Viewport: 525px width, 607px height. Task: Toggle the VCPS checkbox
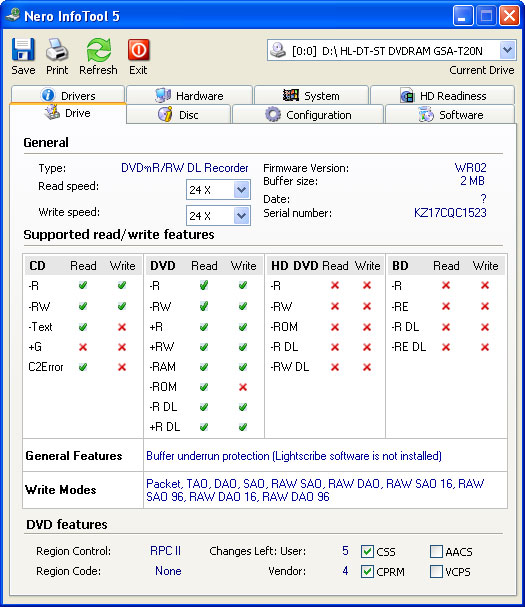pyautogui.click(x=436, y=571)
